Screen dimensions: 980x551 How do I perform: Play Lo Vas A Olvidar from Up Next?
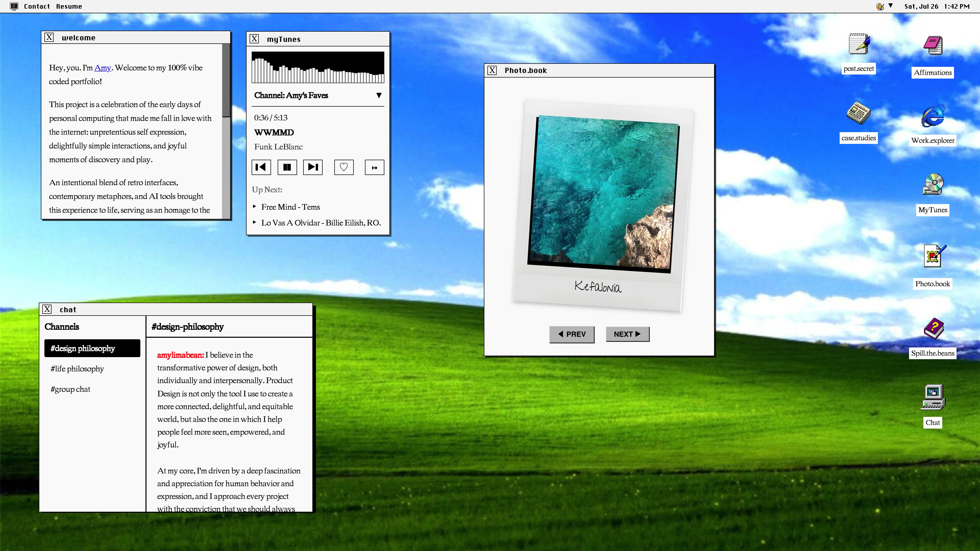[321, 223]
